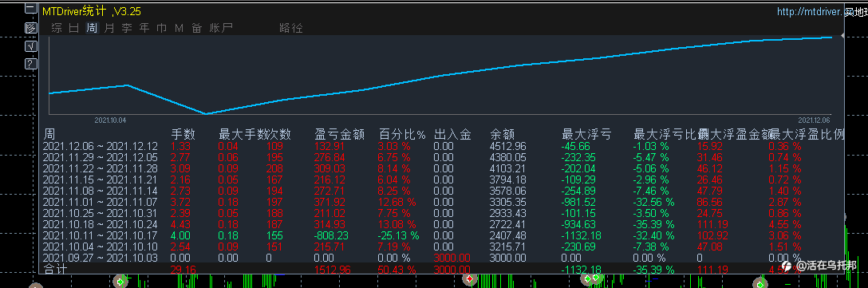The height and width of the screenshot is (288, 868).
Task: Click floating profit ratio 2.87 %
Action: click(x=785, y=202)
